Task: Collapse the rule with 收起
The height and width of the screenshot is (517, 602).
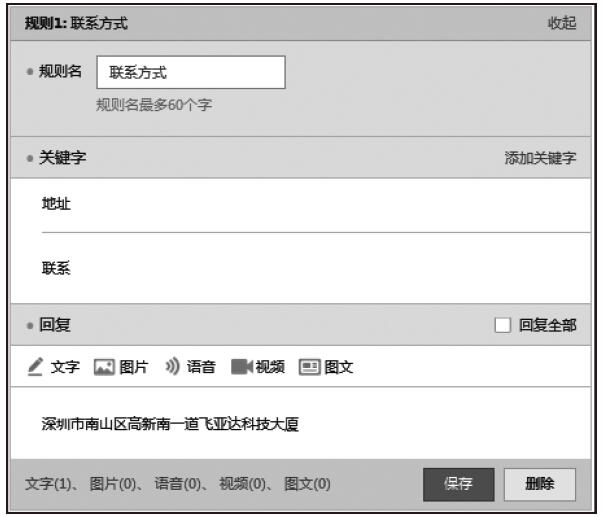Action: 561,22
